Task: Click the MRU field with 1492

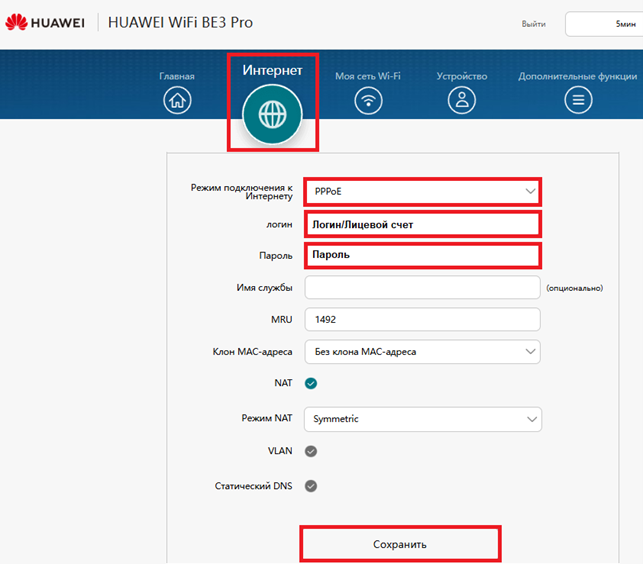Action: coord(423,319)
